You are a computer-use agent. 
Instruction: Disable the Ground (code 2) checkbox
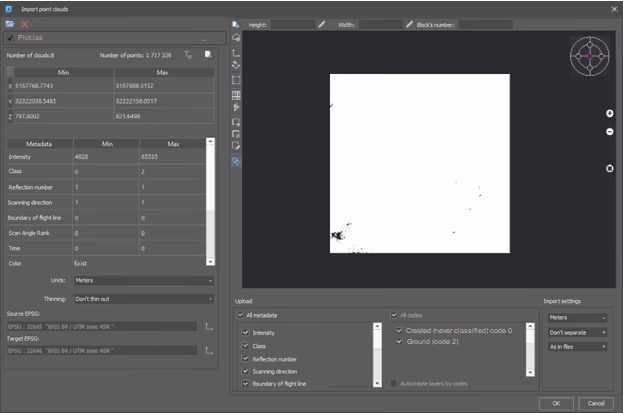click(x=399, y=342)
